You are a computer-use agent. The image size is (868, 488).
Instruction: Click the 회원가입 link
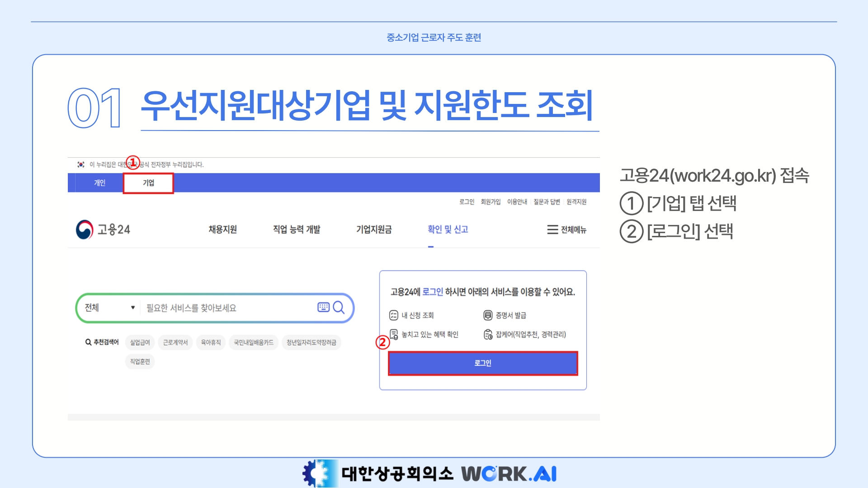(491, 202)
